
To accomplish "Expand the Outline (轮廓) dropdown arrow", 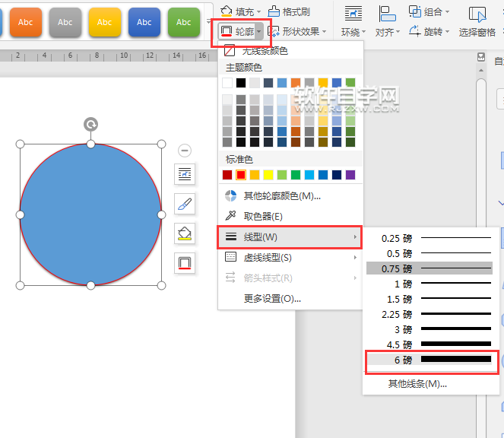I will pyautogui.click(x=259, y=32).
